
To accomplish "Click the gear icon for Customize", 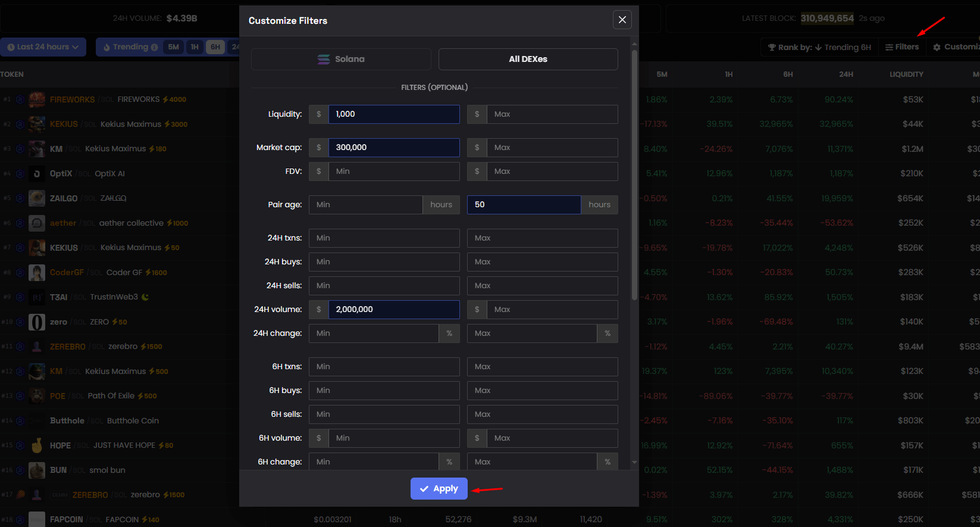I will click(x=937, y=47).
